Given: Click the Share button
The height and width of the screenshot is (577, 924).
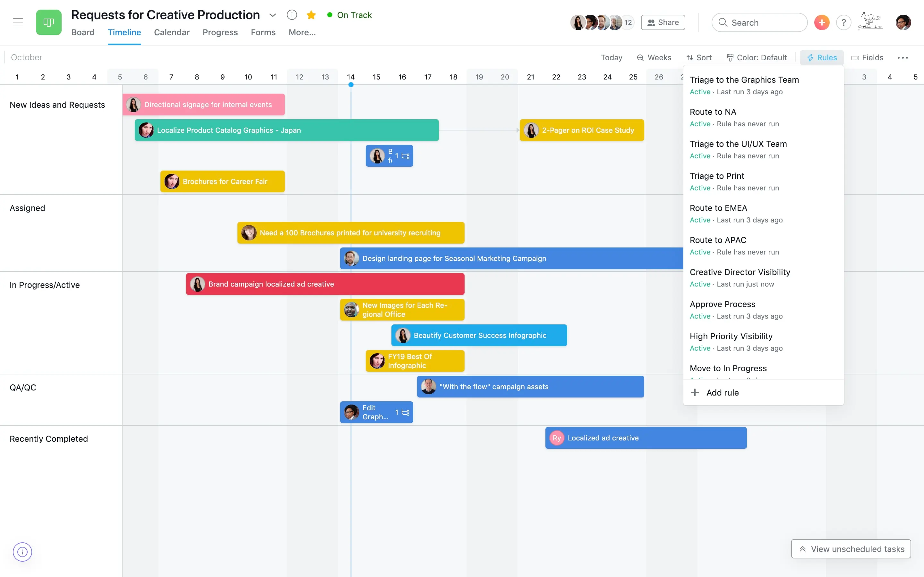Looking at the screenshot, I should tap(663, 22).
